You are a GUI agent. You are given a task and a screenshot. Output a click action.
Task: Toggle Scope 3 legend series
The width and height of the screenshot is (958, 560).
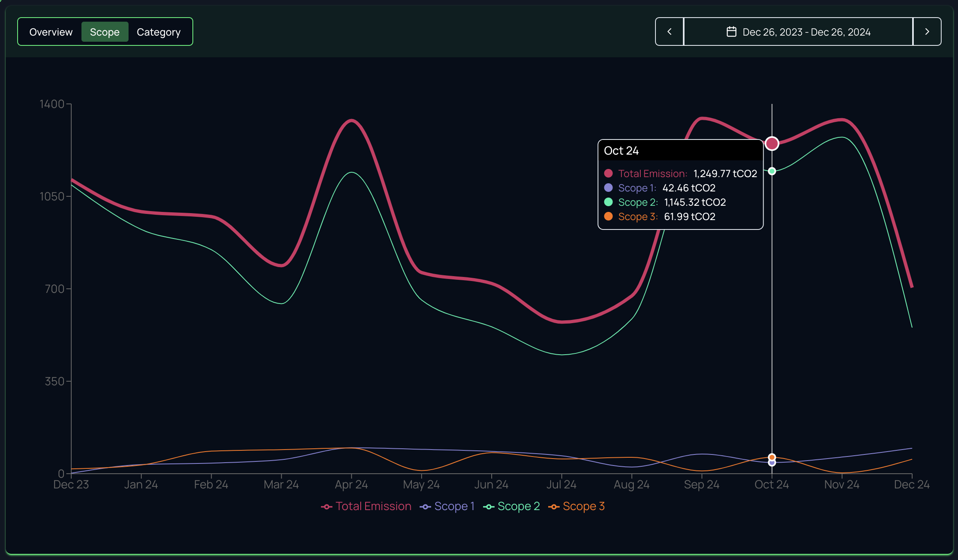pyautogui.click(x=576, y=506)
